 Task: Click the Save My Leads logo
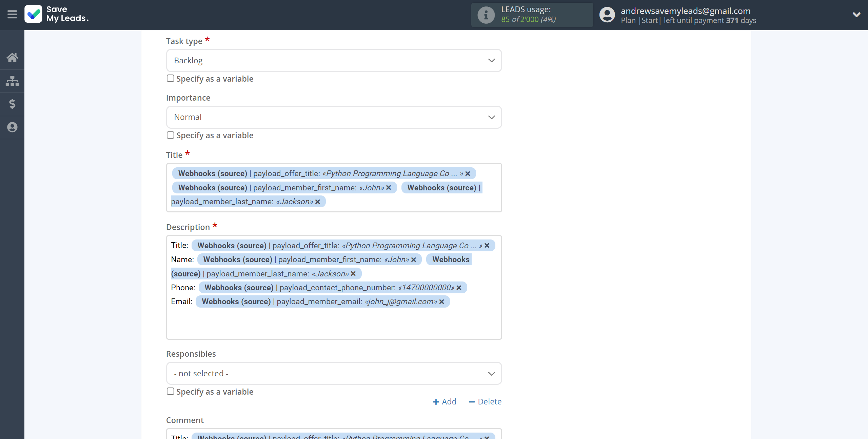coord(57,14)
